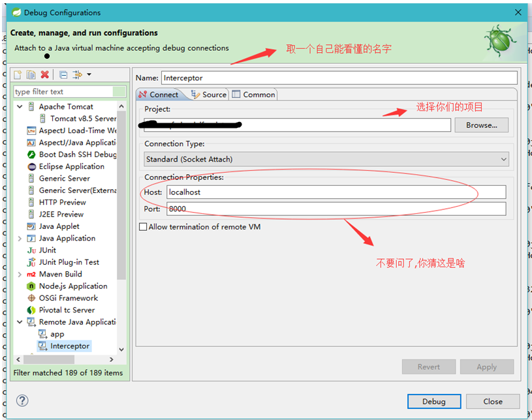
Task: Click the Remote Java Application icon
Action: pos(31,322)
